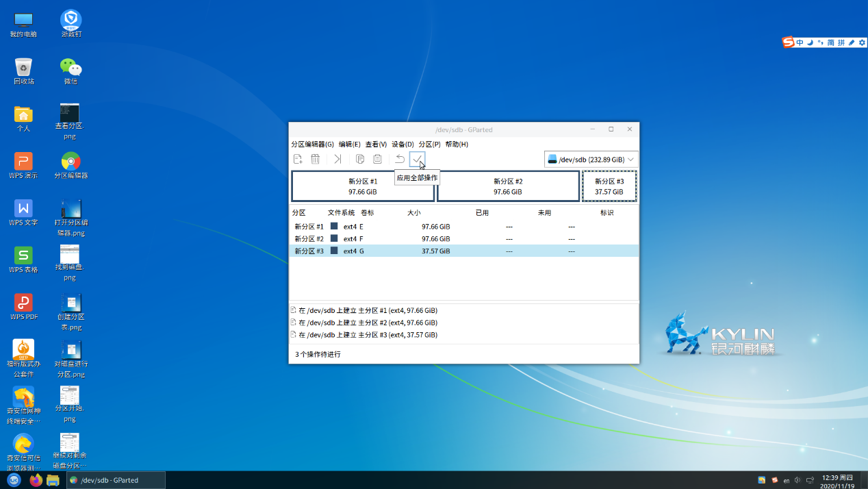Open the 分区编辑器(G) menu
Screen dimensions: 868x489
click(x=312, y=145)
